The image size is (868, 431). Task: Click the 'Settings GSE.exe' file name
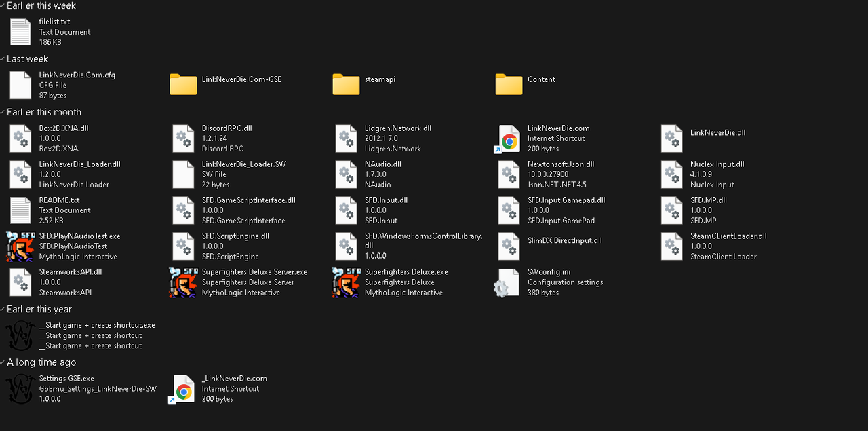click(x=66, y=379)
